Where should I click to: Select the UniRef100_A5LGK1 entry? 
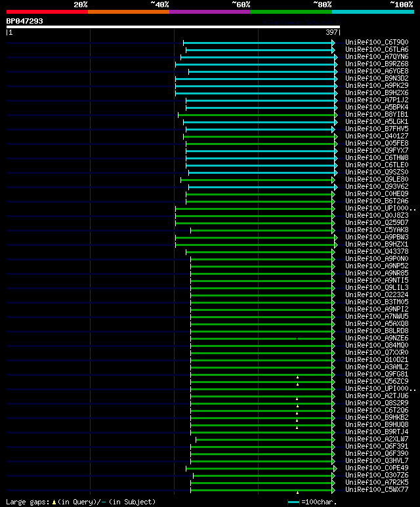tap(377, 121)
